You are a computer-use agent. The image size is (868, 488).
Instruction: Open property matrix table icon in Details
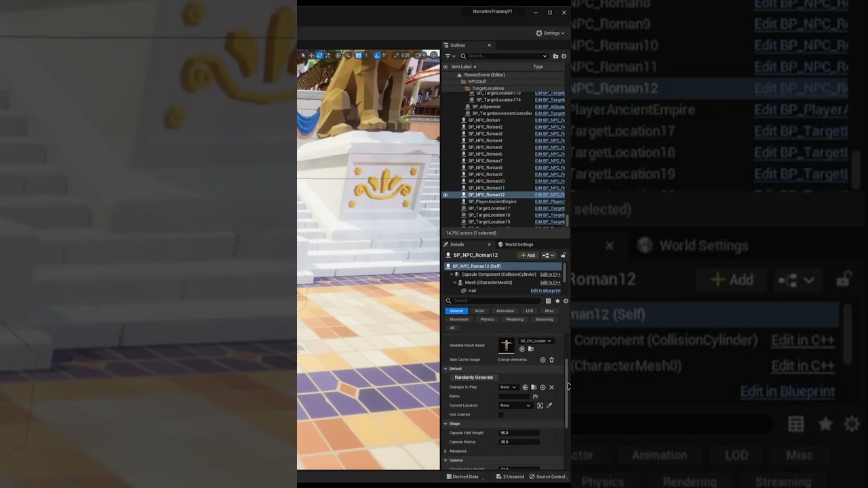tap(548, 301)
